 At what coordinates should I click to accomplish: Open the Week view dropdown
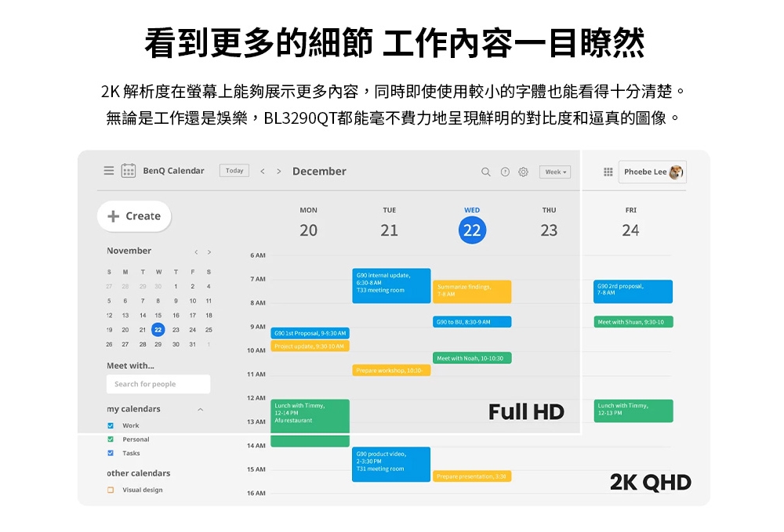[555, 172]
